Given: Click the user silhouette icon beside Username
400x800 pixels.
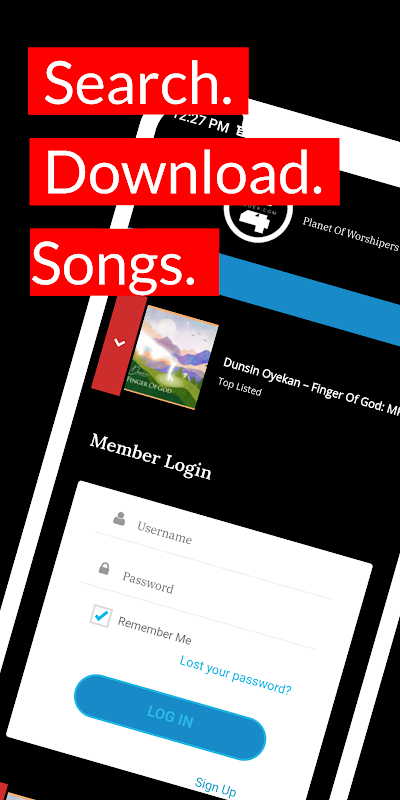Looking at the screenshot, I should point(119,519).
